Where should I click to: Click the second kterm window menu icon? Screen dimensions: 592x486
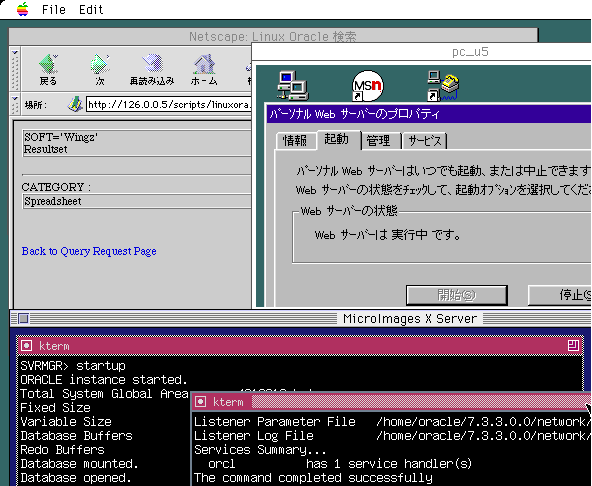pos(200,402)
